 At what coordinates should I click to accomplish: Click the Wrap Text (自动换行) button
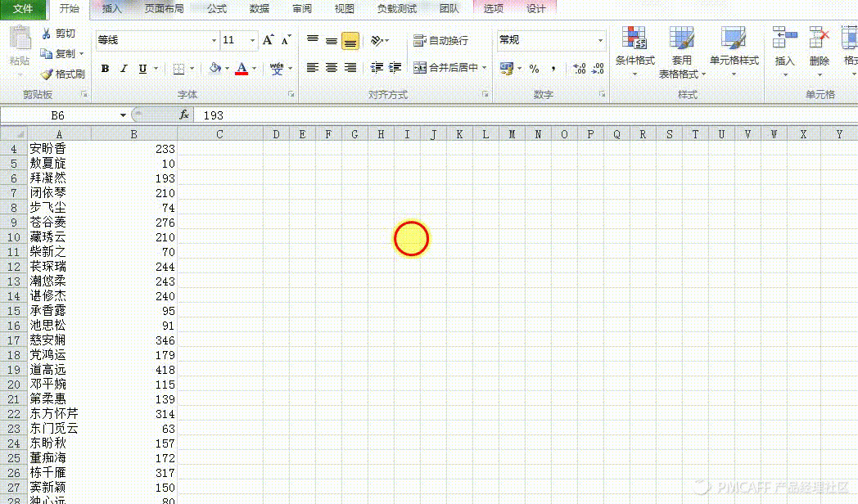point(441,40)
